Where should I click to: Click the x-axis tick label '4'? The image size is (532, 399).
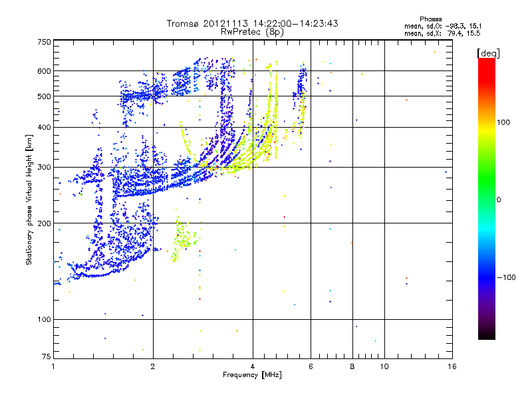click(253, 366)
